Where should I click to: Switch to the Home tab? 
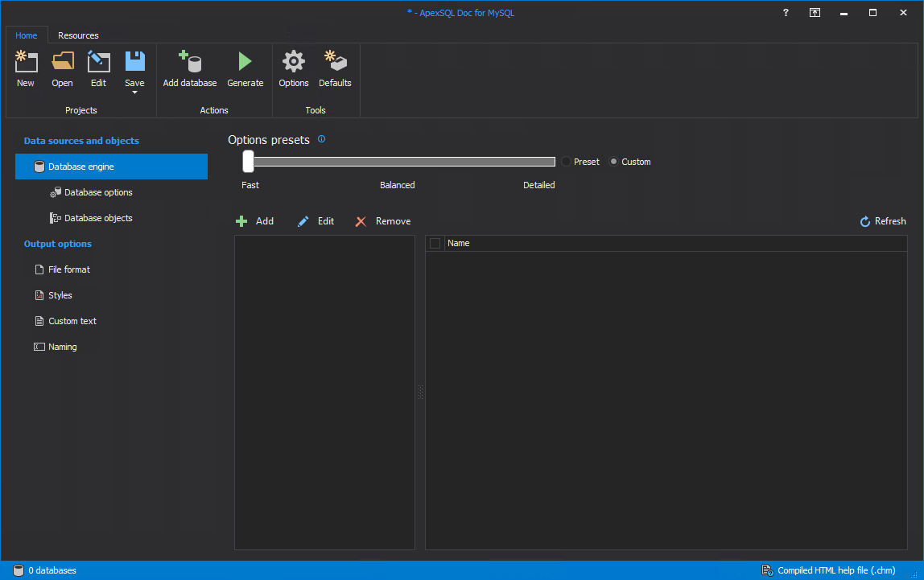pyautogui.click(x=27, y=35)
